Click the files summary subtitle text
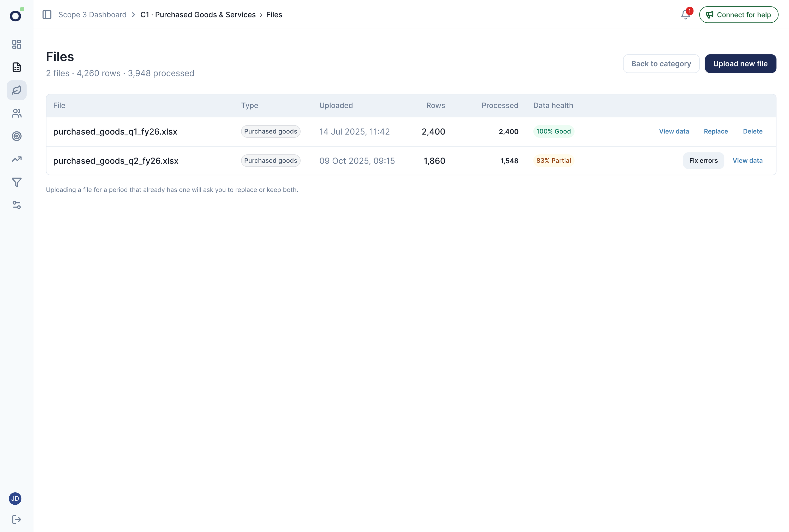 [x=120, y=73]
